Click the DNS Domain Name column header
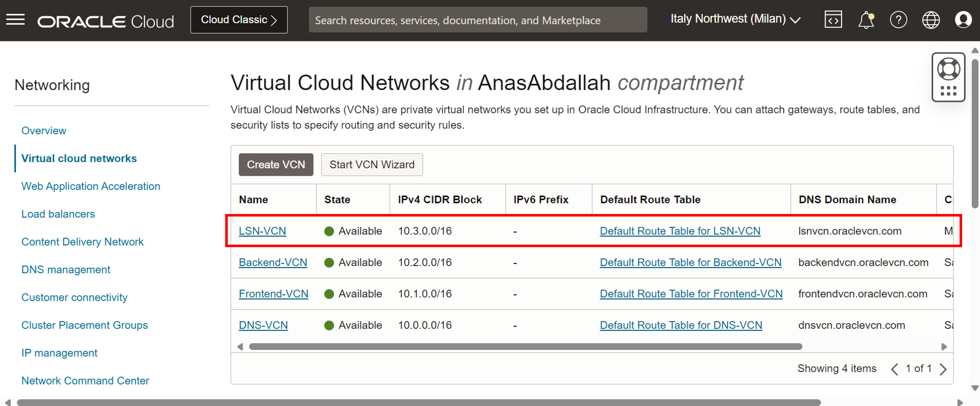Image resolution: width=980 pixels, height=406 pixels. pyautogui.click(x=848, y=200)
